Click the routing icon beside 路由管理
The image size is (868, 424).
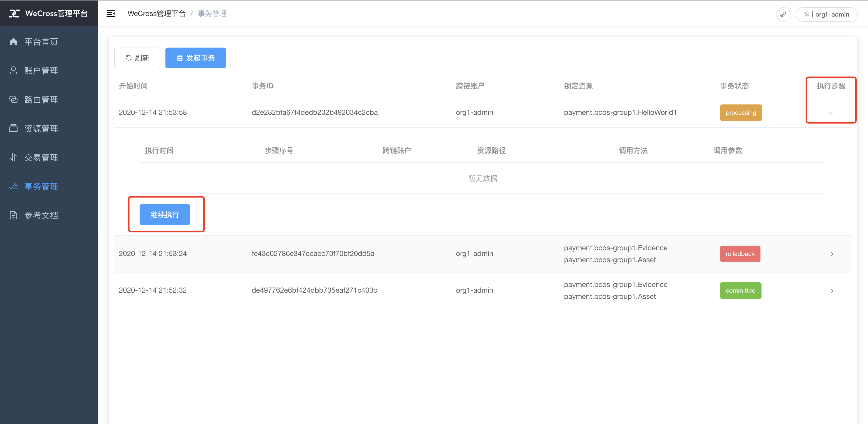tap(13, 100)
